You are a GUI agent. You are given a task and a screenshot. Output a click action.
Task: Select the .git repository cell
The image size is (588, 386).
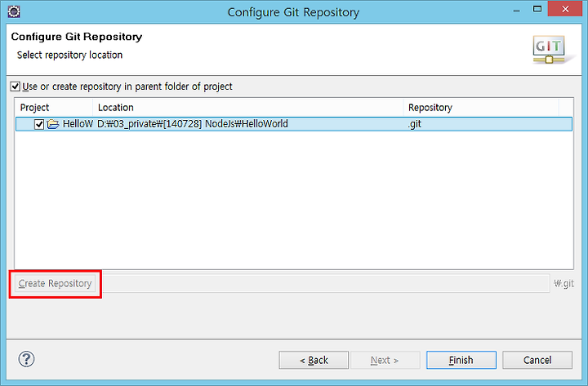click(x=415, y=124)
